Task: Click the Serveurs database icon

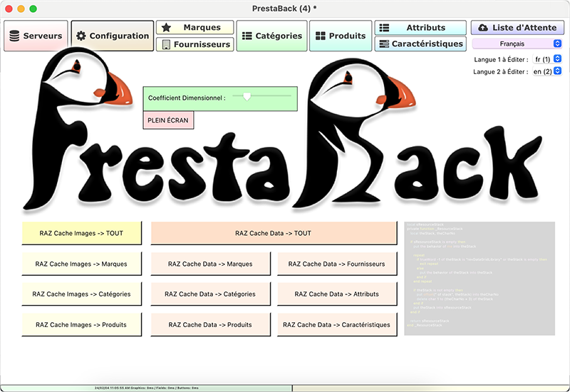Action: point(14,36)
